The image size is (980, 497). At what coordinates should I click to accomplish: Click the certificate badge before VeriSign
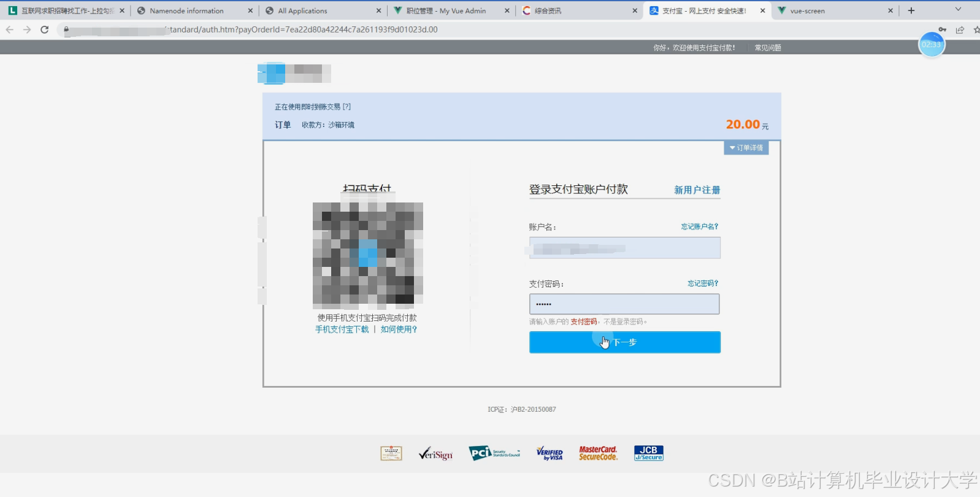391,453
